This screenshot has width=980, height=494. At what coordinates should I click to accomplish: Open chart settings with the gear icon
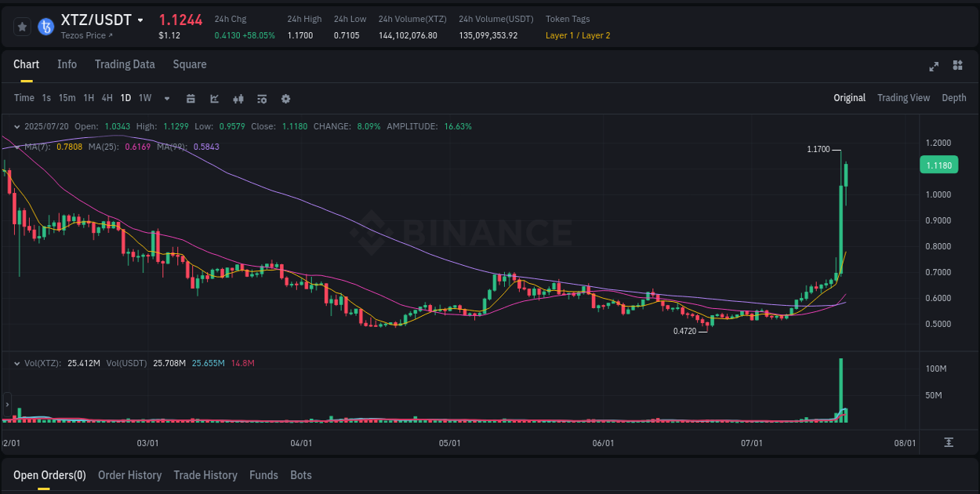click(285, 98)
